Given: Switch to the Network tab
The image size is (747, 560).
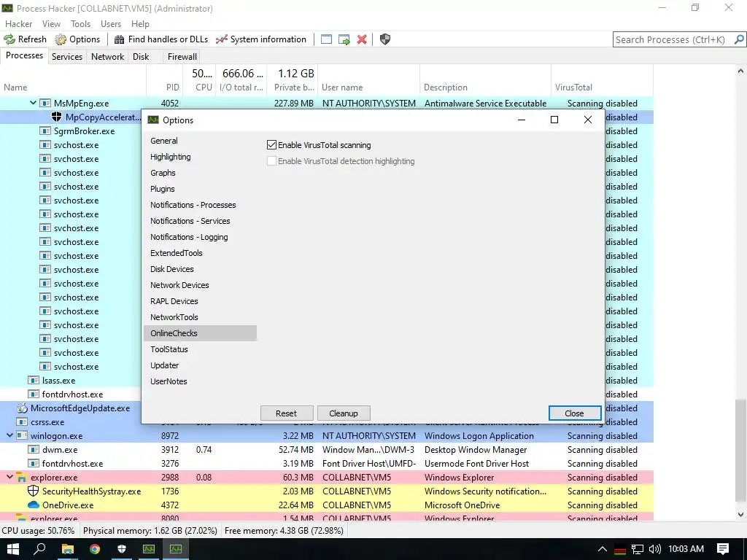Looking at the screenshot, I should click(108, 57).
